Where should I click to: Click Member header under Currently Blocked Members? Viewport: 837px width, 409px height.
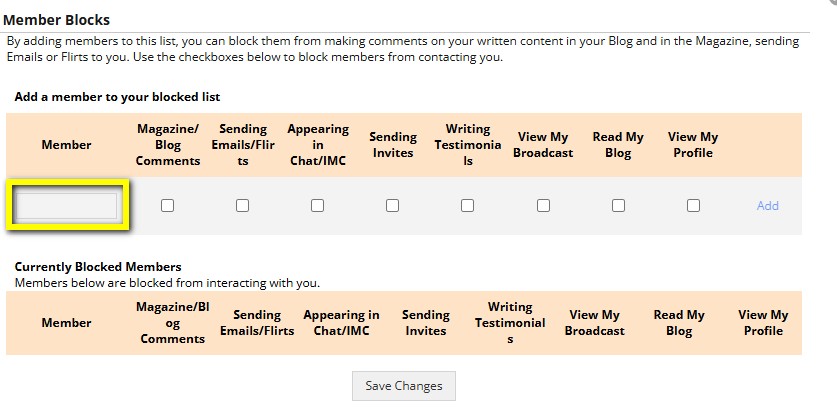[x=67, y=323]
